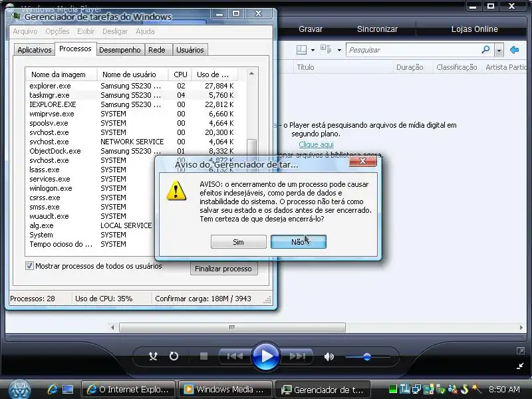This screenshot has width=532, height=399.
Task: Select the wmiprvse.exe process row
Action: (132, 114)
